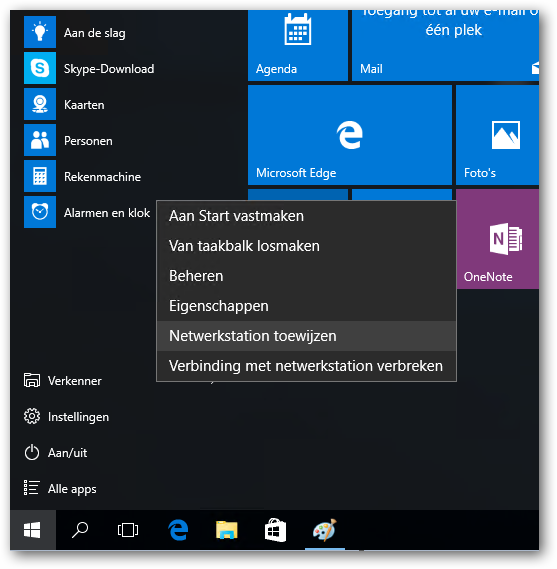Click the Aan/uit label
Viewport: 557px width, 569px height.
point(67,453)
